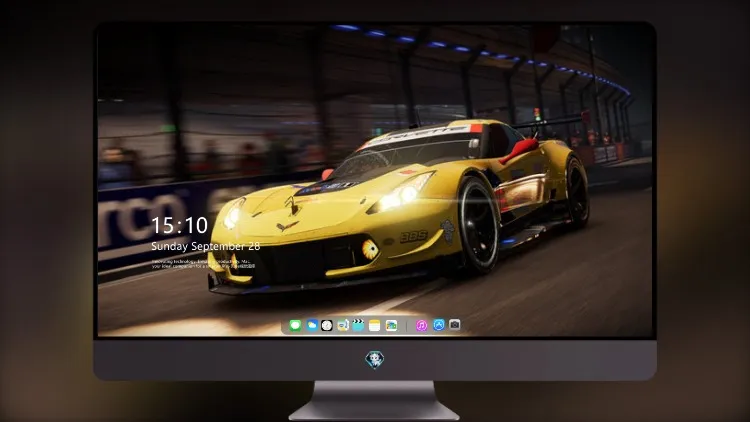Open the clapperboard video app in dock
750x422 pixels.
click(358, 326)
